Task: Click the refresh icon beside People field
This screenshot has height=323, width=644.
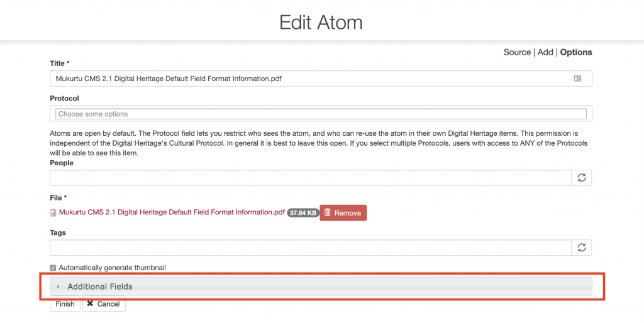Action: click(x=582, y=178)
